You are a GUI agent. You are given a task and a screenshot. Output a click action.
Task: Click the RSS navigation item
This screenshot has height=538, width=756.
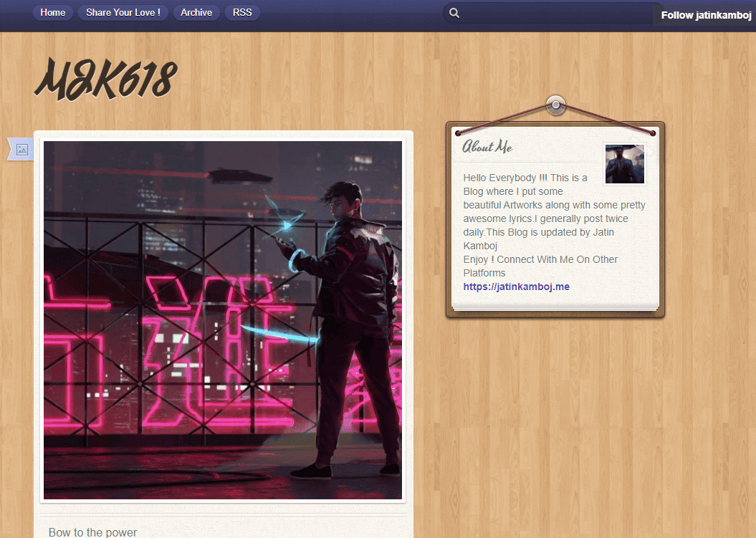(242, 12)
